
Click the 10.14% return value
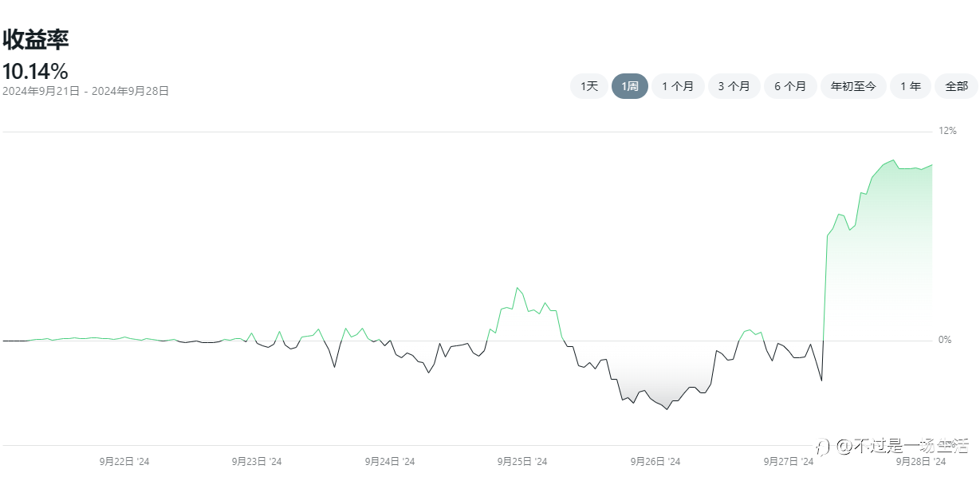35,71
